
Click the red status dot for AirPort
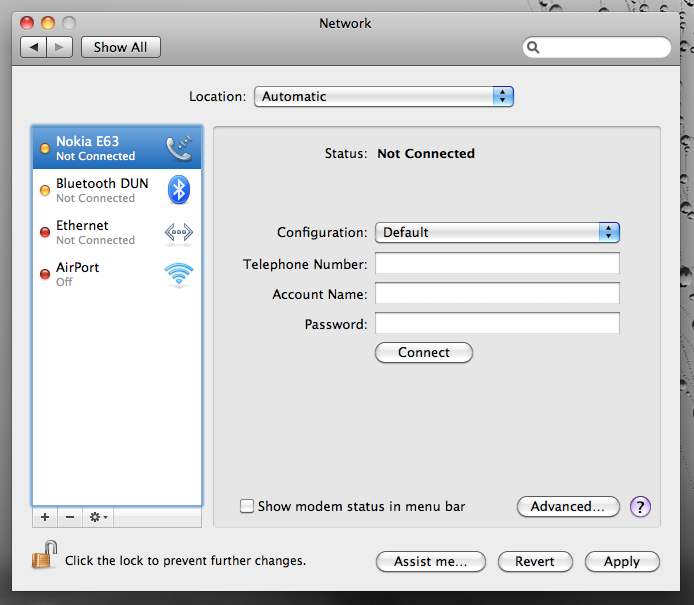coord(45,274)
